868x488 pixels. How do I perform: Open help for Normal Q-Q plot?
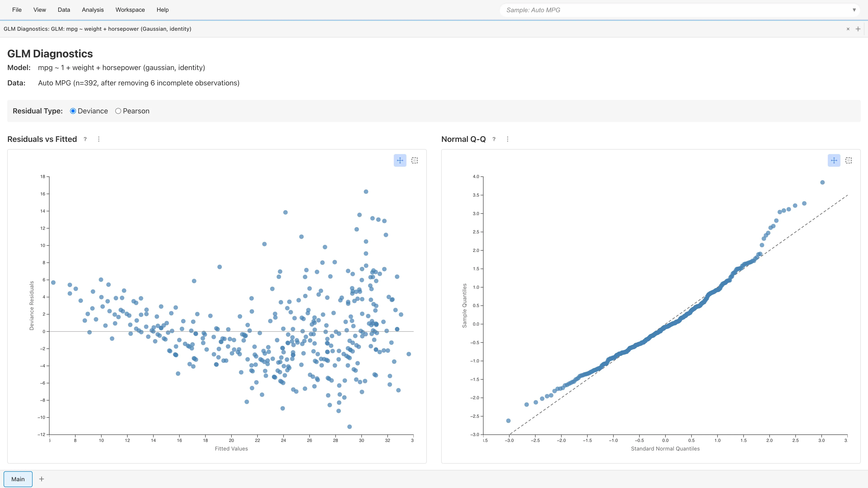pos(494,139)
